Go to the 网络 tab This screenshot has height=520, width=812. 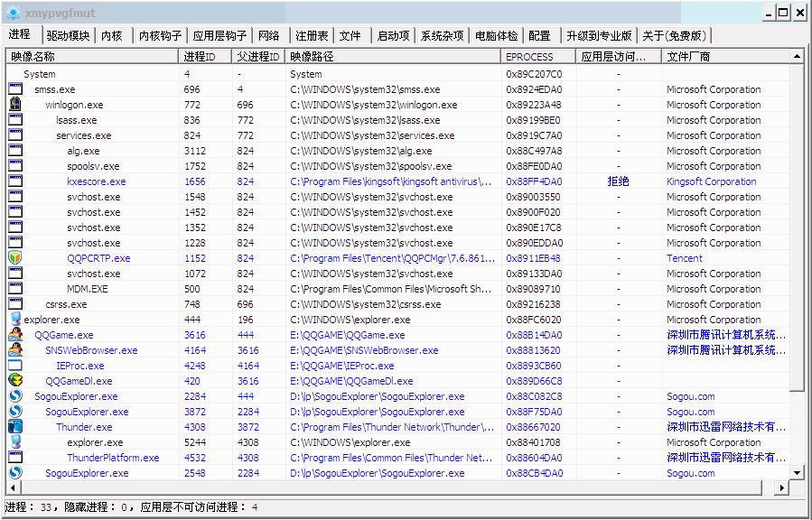click(269, 36)
